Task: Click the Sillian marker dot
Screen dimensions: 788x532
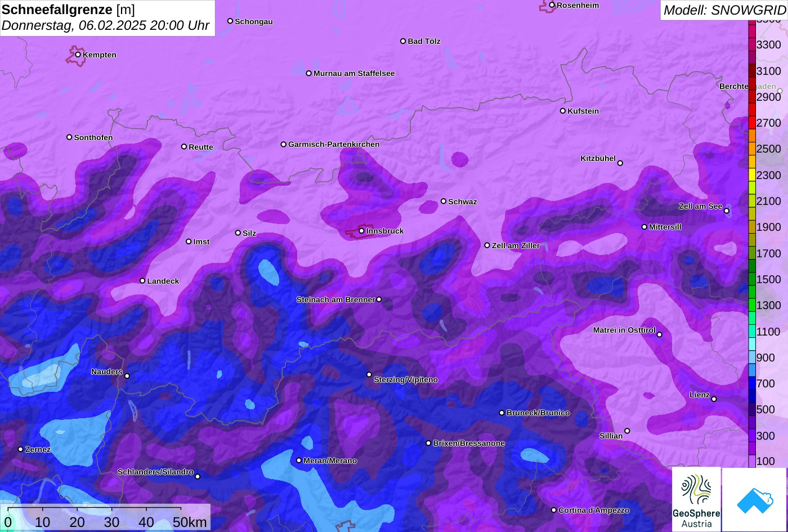Action: pyautogui.click(x=627, y=431)
